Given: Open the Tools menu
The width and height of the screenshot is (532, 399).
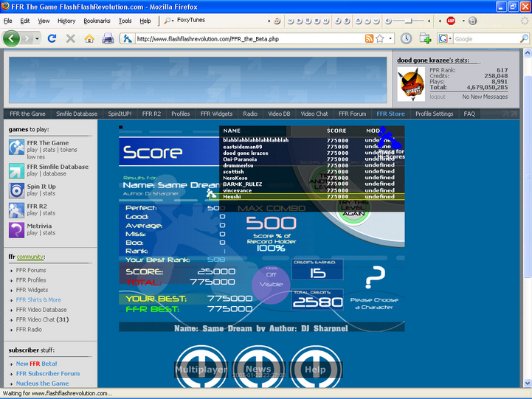Looking at the screenshot, I should 125,21.
